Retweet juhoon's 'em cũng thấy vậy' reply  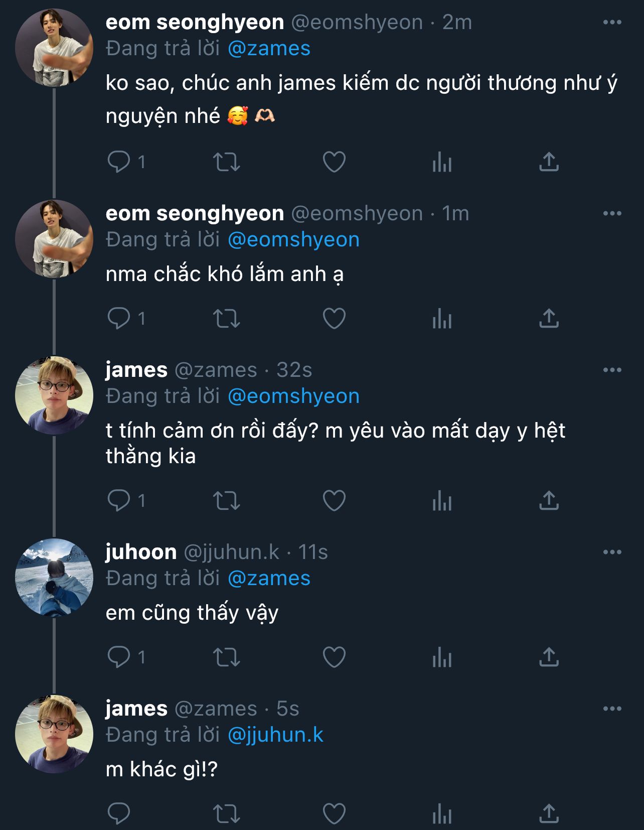[x=227, y=657]
